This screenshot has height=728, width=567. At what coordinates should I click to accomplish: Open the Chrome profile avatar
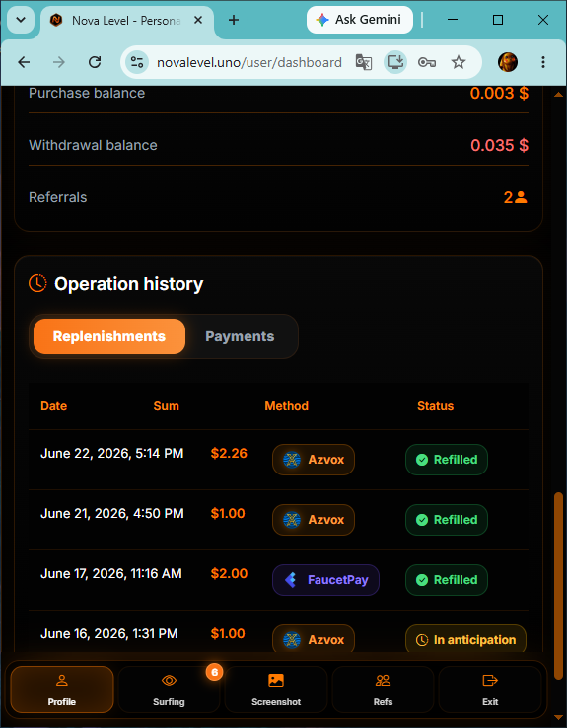pyautogui.click(x=508, y=62)
